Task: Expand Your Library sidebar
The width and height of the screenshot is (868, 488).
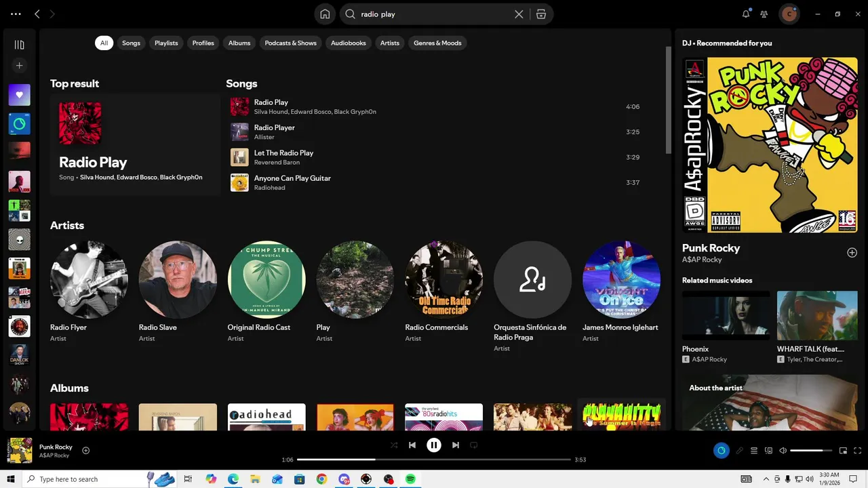Action: 19,45
